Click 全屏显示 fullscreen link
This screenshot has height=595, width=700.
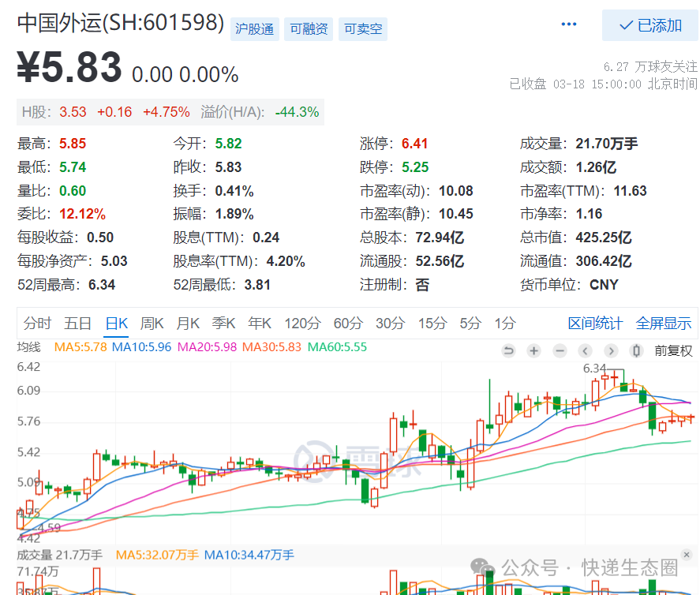(664, 324)
